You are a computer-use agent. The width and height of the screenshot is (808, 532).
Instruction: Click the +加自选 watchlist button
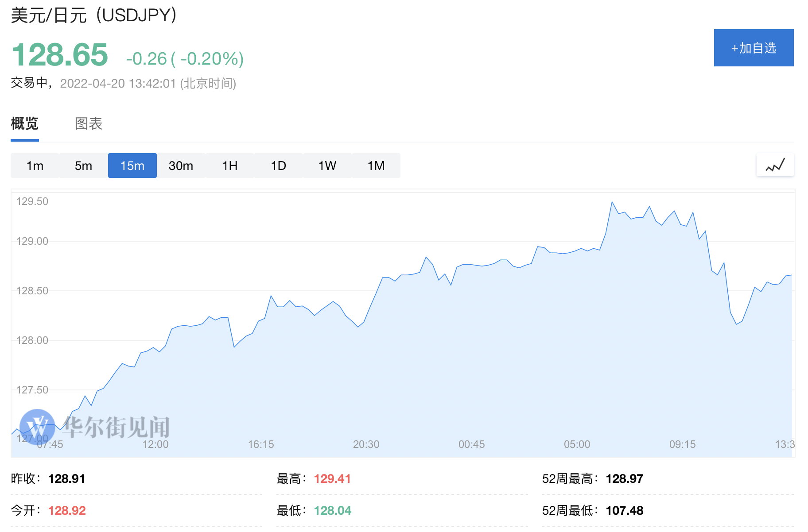[754, 48]
